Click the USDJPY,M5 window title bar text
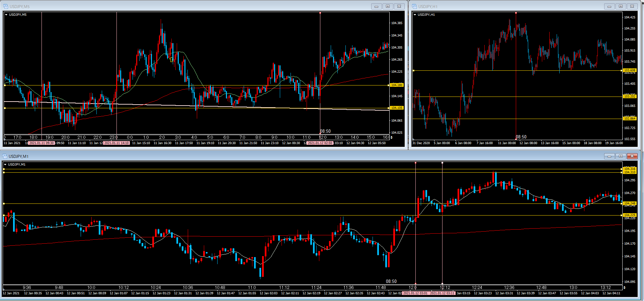The width and height of the screenshot is (644, 301). 20,7
